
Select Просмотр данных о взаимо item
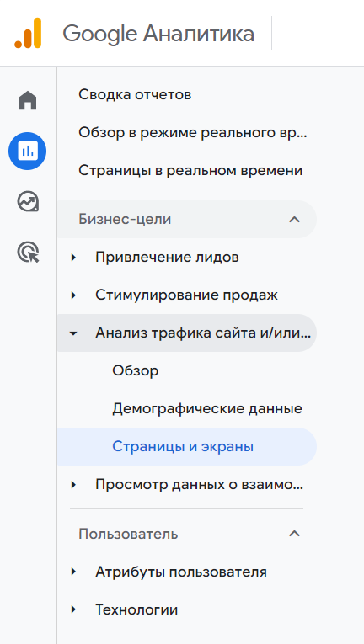pyautogui.click(x=199, y=485)
